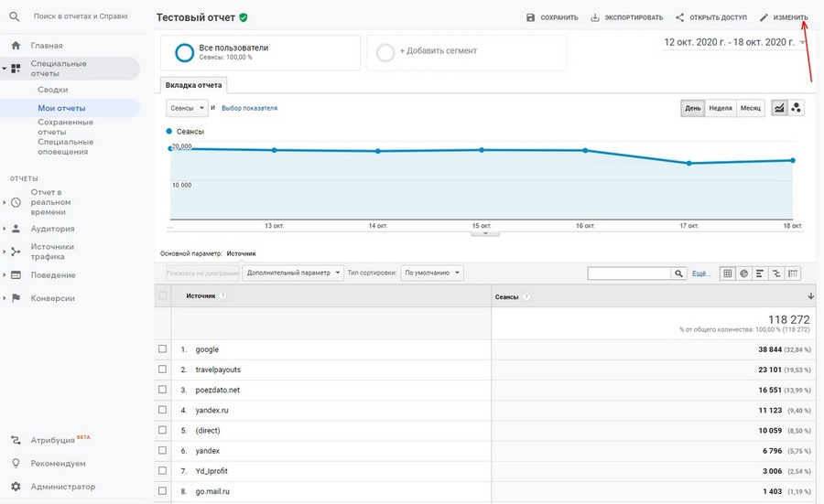824x504 pixels.
Task: Open Администратор gear icon
Action: [16, 487]
